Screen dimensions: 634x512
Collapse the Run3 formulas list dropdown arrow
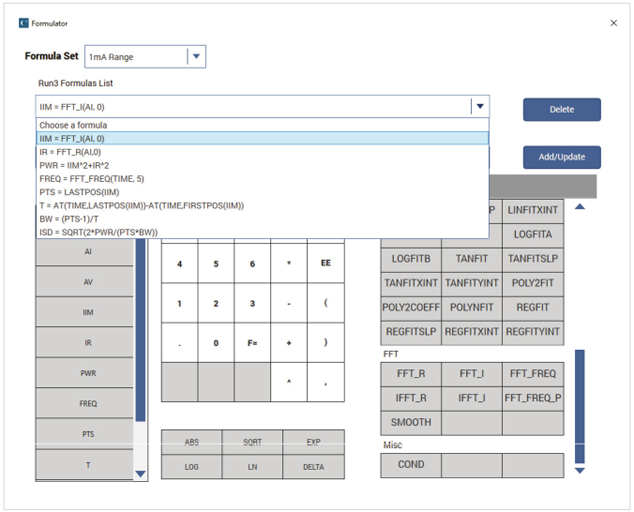[480, 106]
